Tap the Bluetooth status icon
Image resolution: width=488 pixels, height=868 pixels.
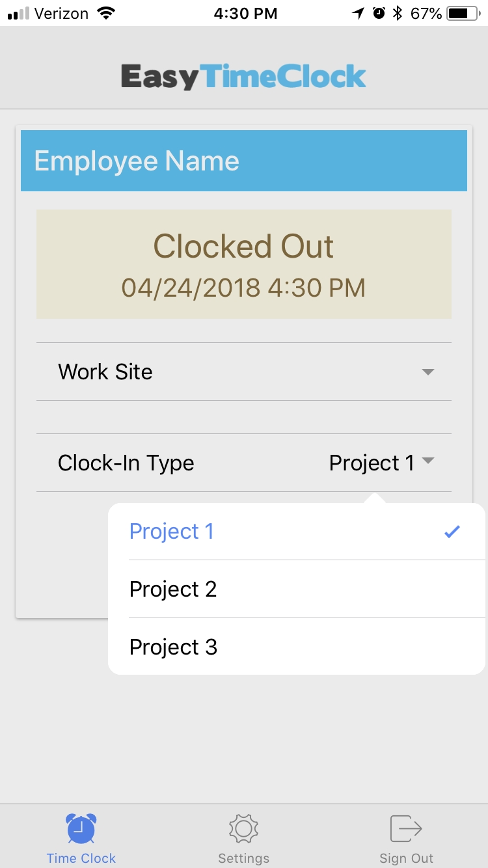click(x=398, y=12)
